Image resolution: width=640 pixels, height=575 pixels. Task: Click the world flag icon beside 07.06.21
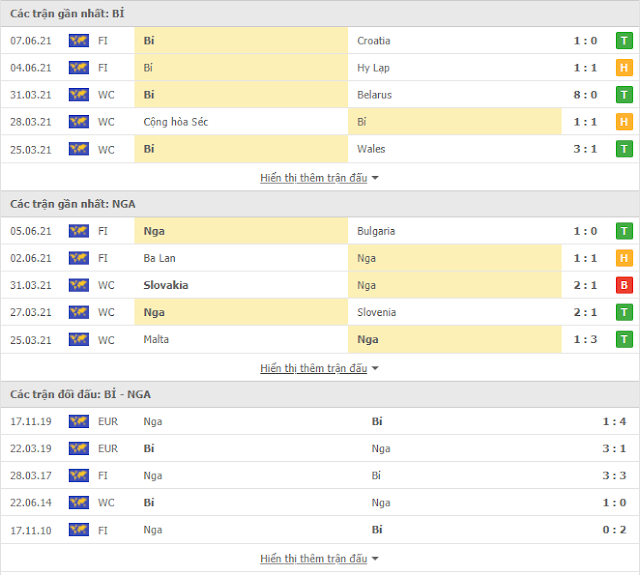(79, 41)
